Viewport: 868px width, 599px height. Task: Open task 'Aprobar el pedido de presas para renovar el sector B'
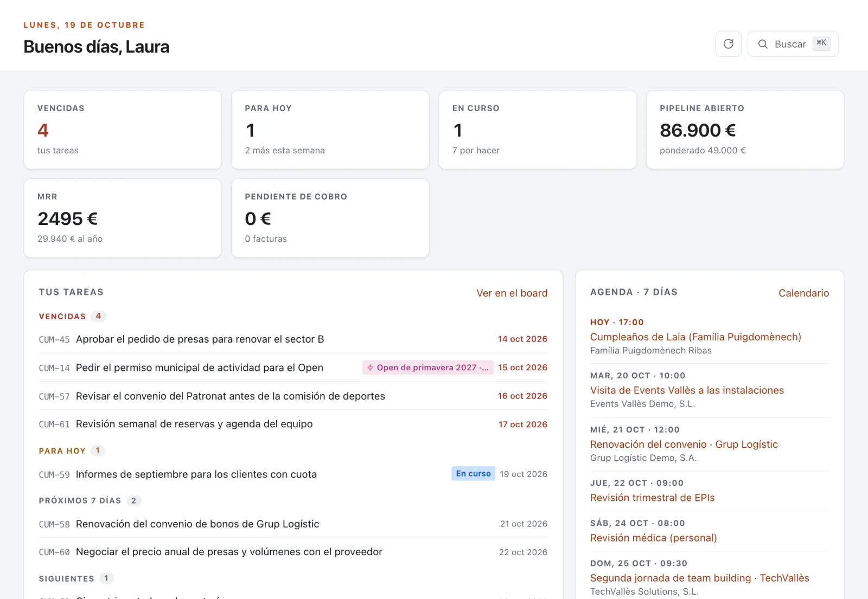point(293,339)
